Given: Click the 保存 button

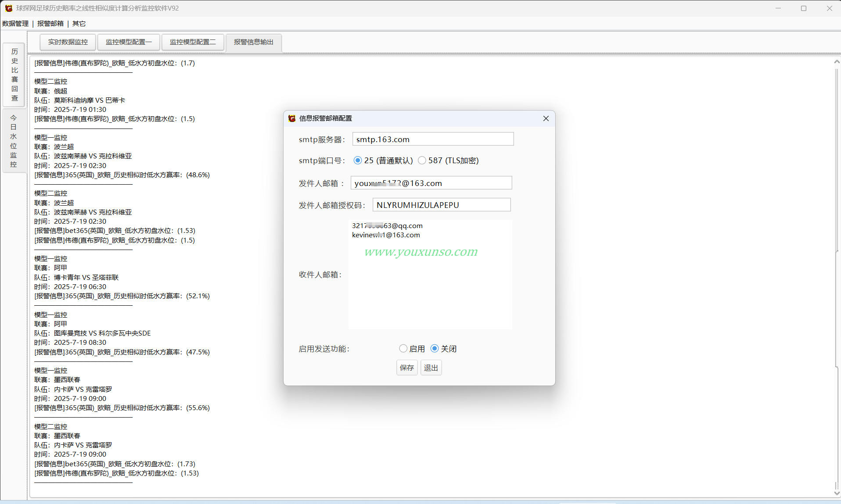Looking at the screenshot, I should 407,368.
